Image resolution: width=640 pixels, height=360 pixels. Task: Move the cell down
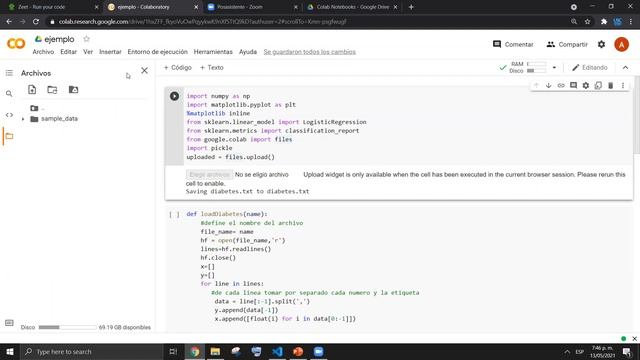549,85
